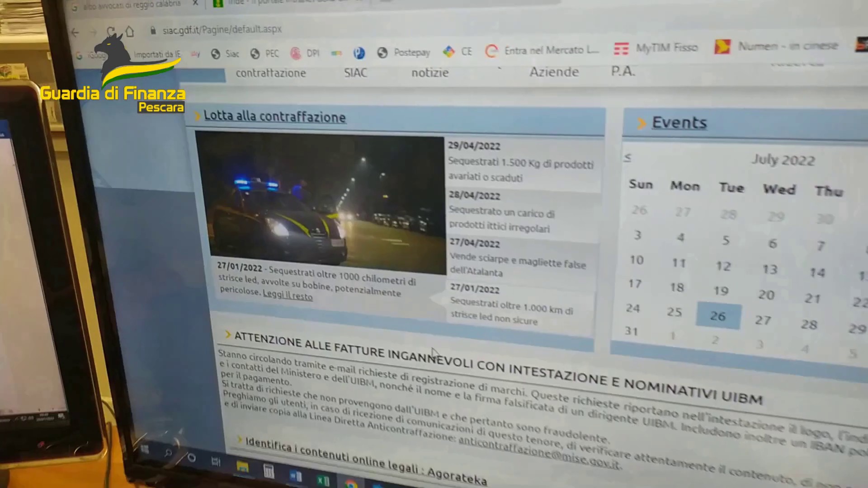Select the siac.gdf.it address bar
Screen dimensions: 868x488
coord(222,30)
